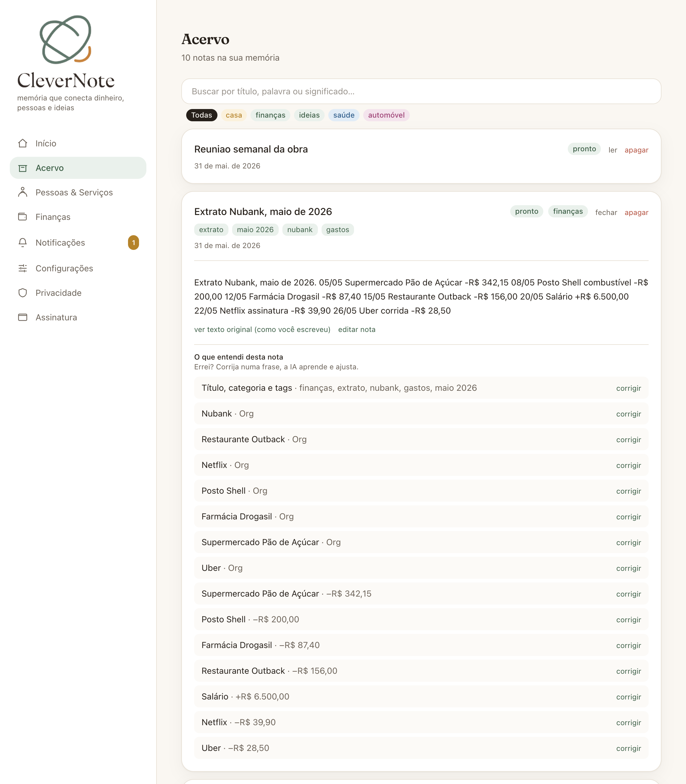The image size is (686, 784).
Task: Click the Pessoas & Serviços person icon
Action: (x=23, y=192)
